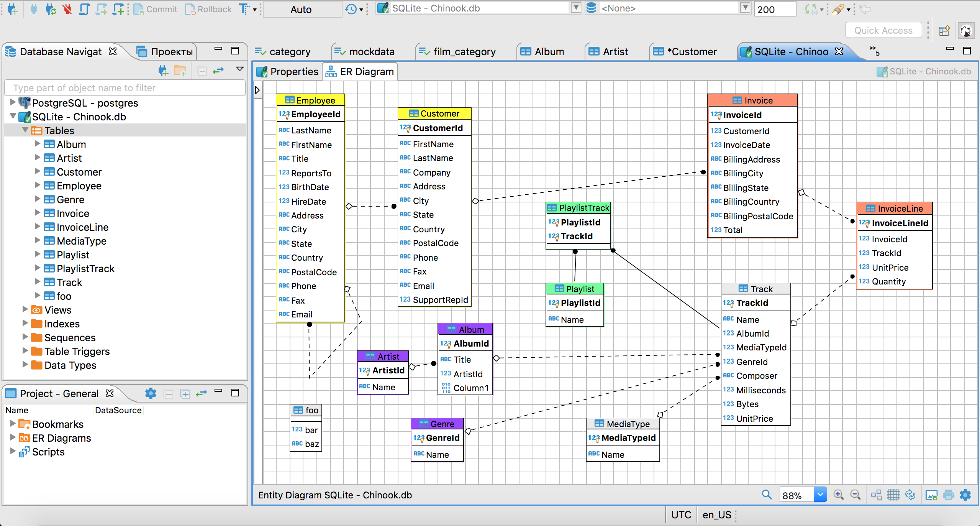Screen dimensions: 980x526
Task: Click the zoom in icon on diagram
Action: (840, 495)
